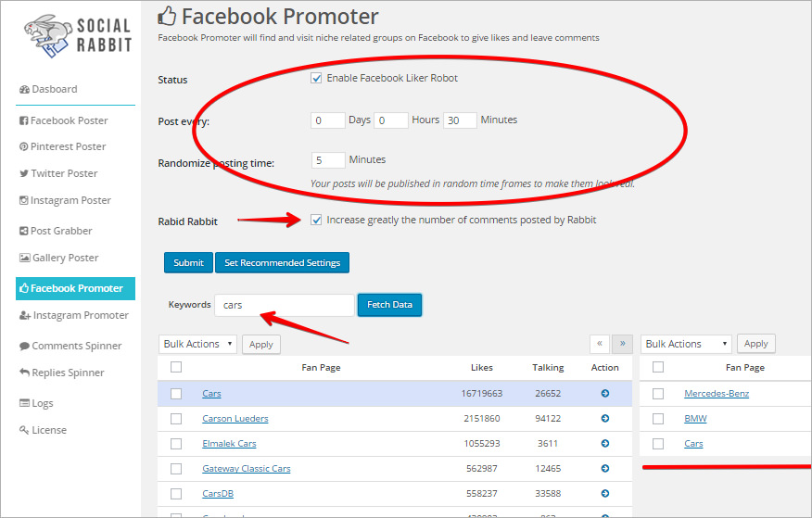The height and width of the screenshot is (518, 812).
Task: Click the Facebook Poster sidebar icon
Action: coord(24,120)
